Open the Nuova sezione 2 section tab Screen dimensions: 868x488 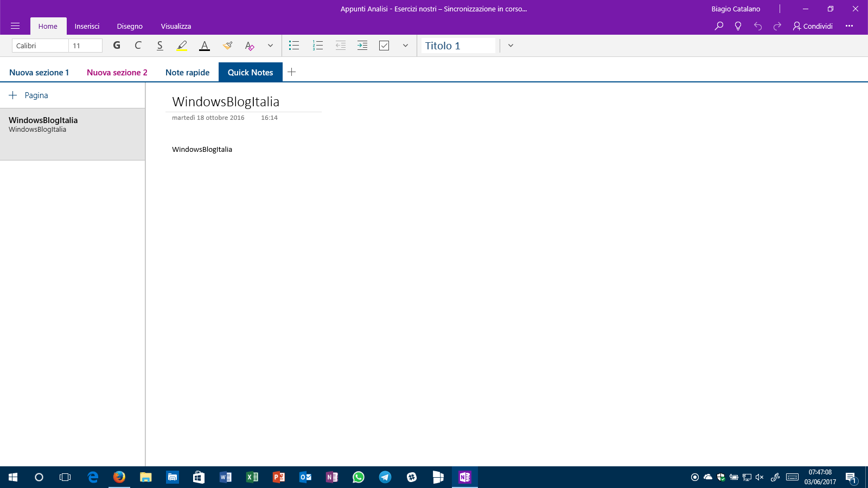click(x=117, y=72)
